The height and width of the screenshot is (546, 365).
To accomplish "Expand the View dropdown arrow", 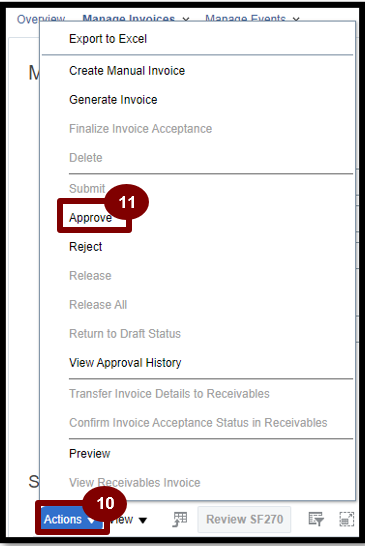I will point(142,520).
